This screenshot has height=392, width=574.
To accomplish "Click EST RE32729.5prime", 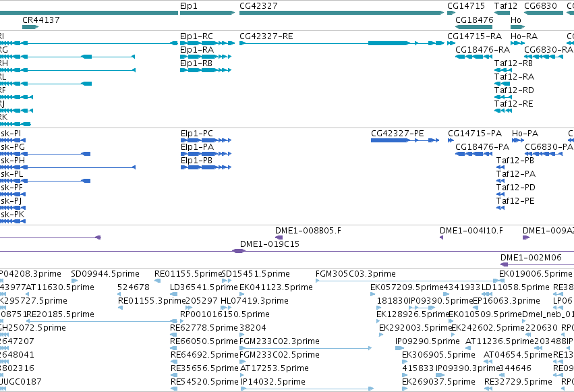I will 489,389.
